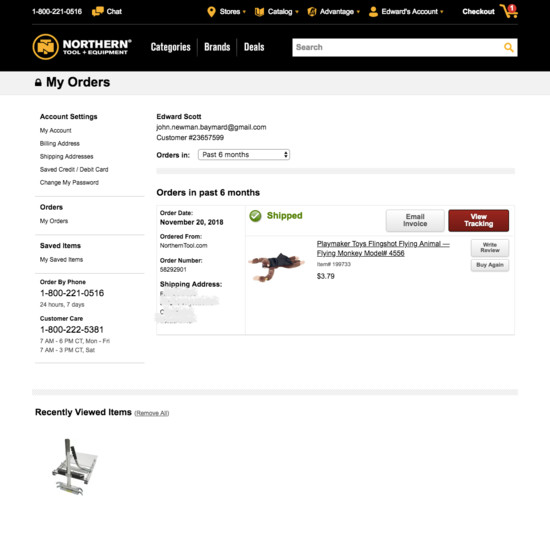
Task: Open the Deals menu
Action: pos(254,47)
